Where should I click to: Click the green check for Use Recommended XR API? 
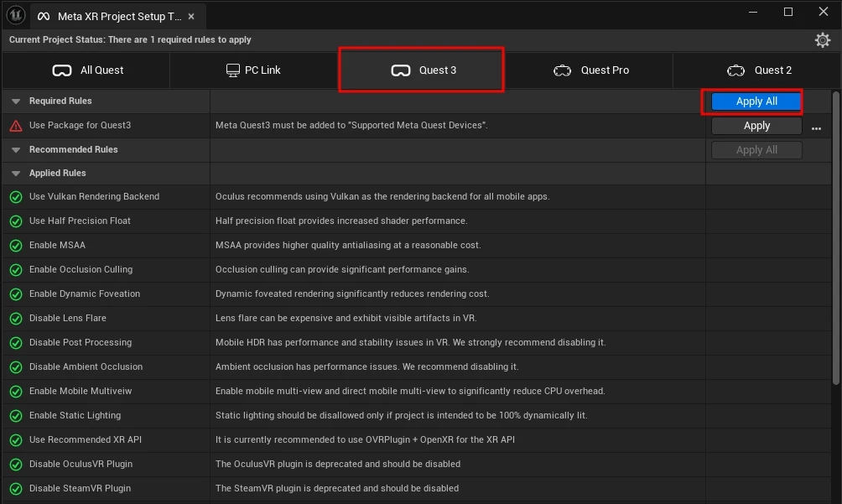pyautogui.click(x=16, y=440)
